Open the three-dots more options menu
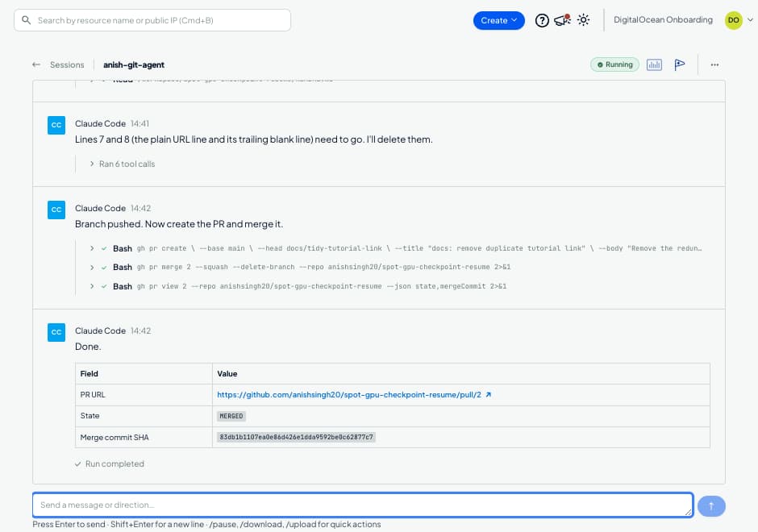758x532 pixels. [x=714, y=64]
